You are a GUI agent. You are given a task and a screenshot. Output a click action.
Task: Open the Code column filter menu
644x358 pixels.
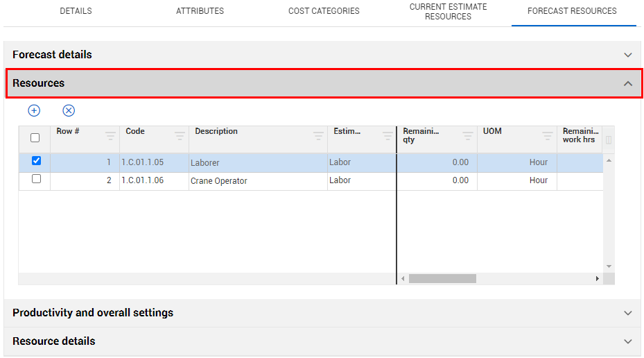[x=180, y=136]
